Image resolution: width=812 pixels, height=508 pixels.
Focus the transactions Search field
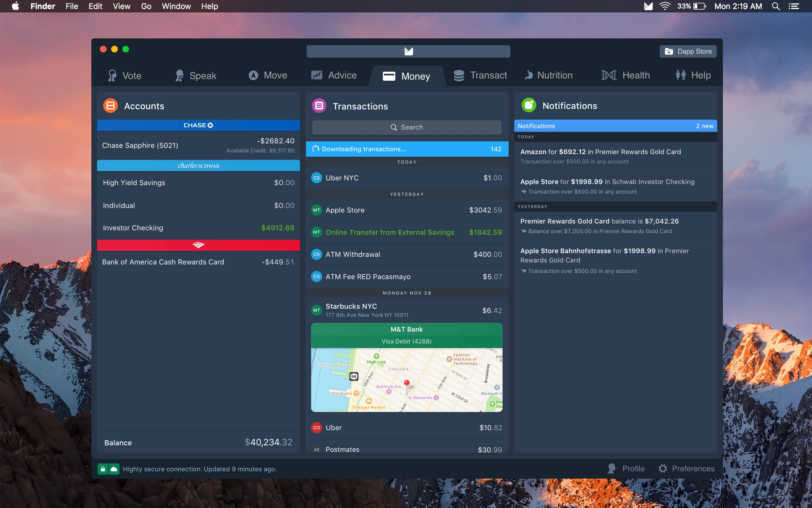pyautogui.click(x=407, y=127)
